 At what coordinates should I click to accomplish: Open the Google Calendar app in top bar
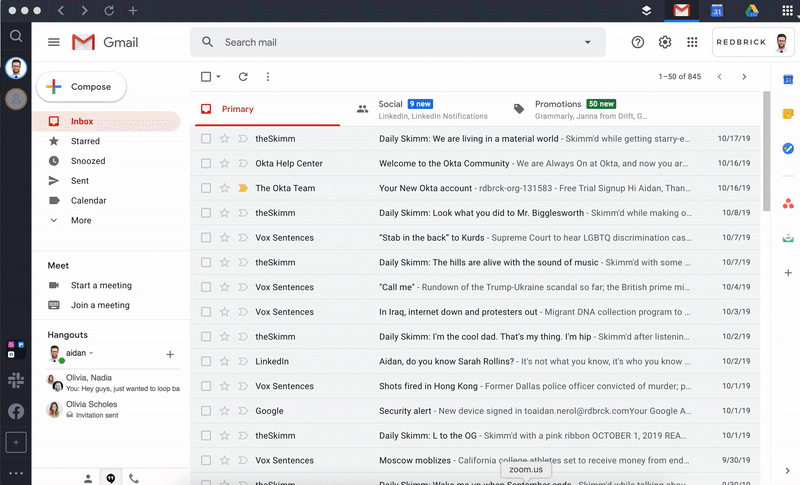717,10
